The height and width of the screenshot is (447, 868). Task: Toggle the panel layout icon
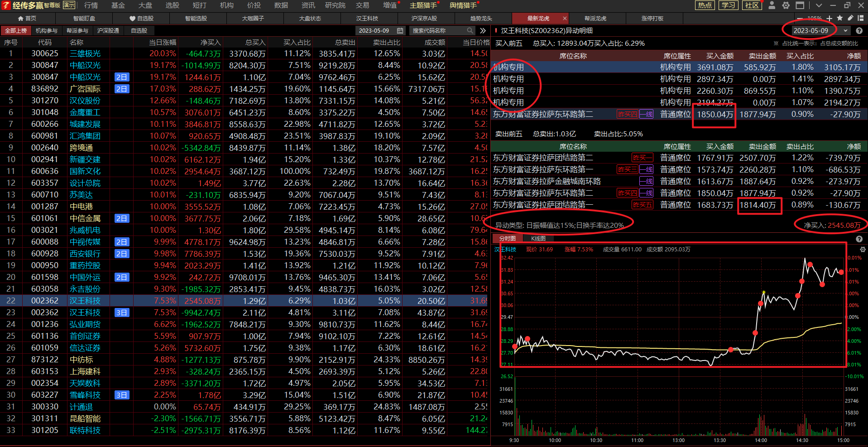click(x=861, y=18)
